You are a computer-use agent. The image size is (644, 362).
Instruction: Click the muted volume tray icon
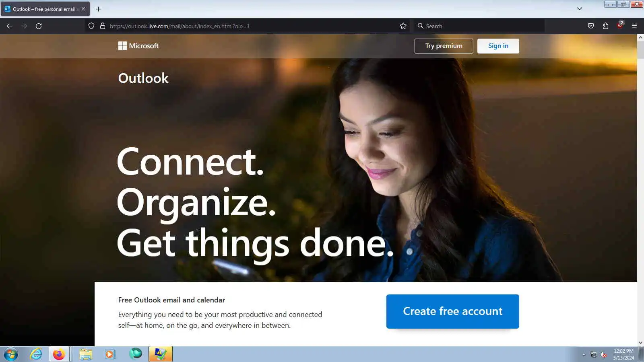[x=603, y=354]
